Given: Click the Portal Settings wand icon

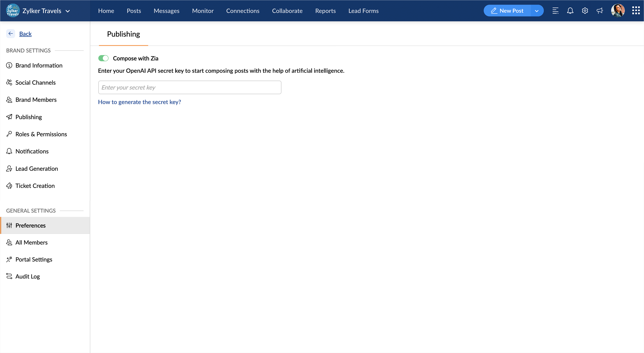Looking at the screenshot, I should (x=9, y=259).
